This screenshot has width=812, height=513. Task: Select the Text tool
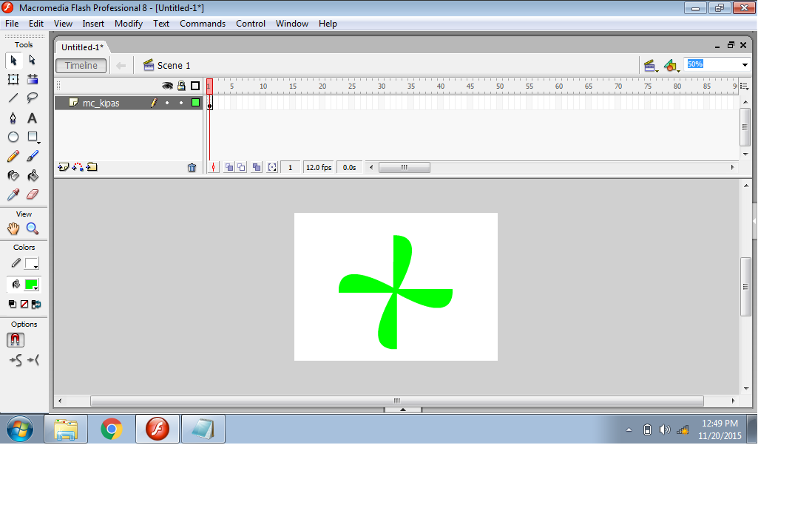(32, 118)
